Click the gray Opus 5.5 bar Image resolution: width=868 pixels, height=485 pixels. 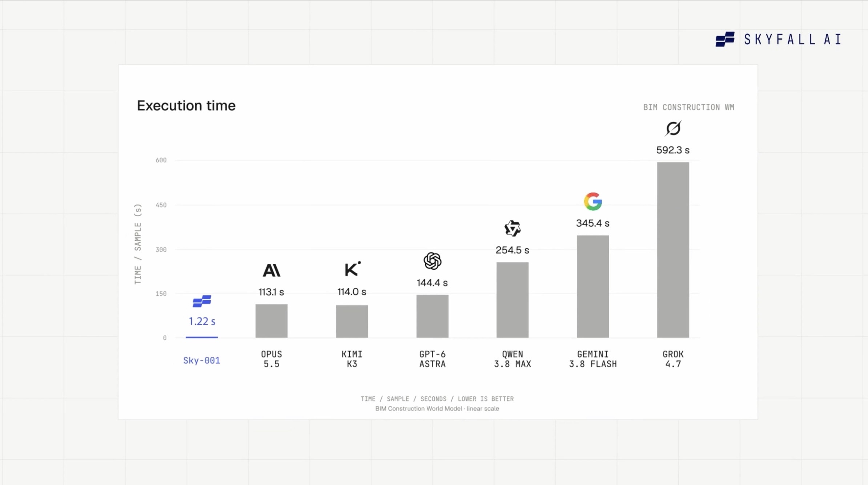272,321
